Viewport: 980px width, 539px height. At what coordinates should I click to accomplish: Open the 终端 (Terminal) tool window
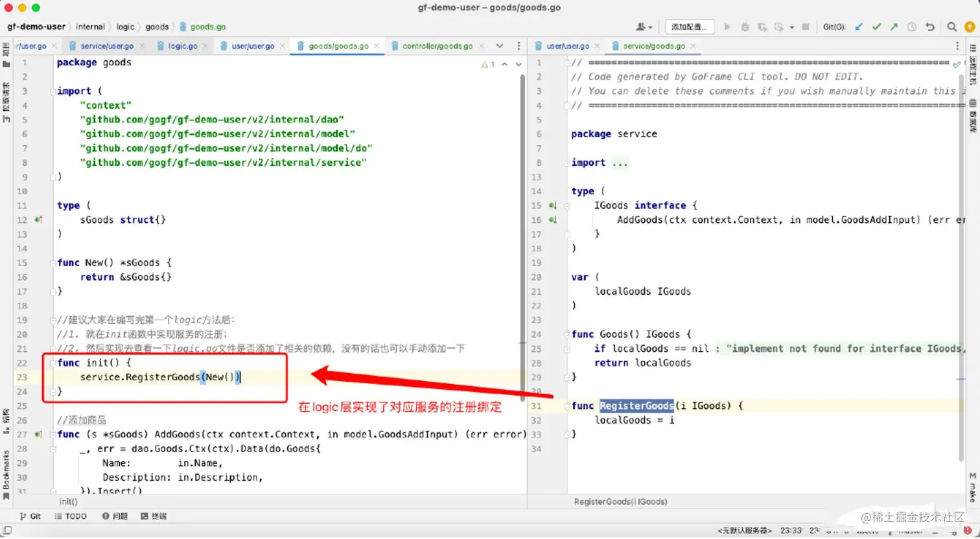(x=154, y=516)
